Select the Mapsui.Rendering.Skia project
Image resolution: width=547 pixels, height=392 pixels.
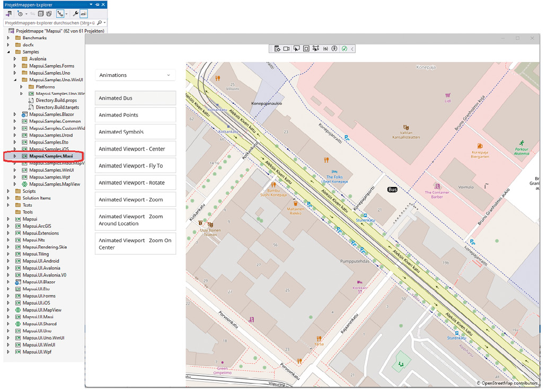click(x=45, y=247)
